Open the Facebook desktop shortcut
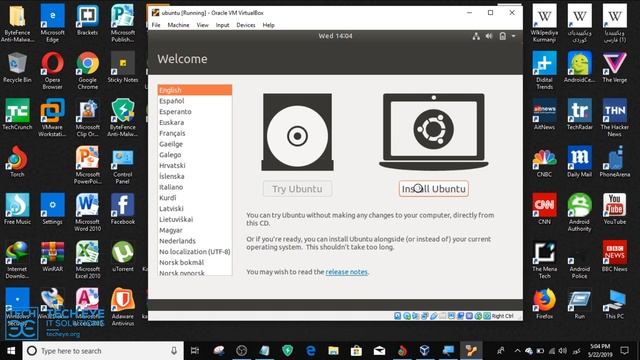Image resolution: width=640 pixels, height=360 pixels. (122, 209)
